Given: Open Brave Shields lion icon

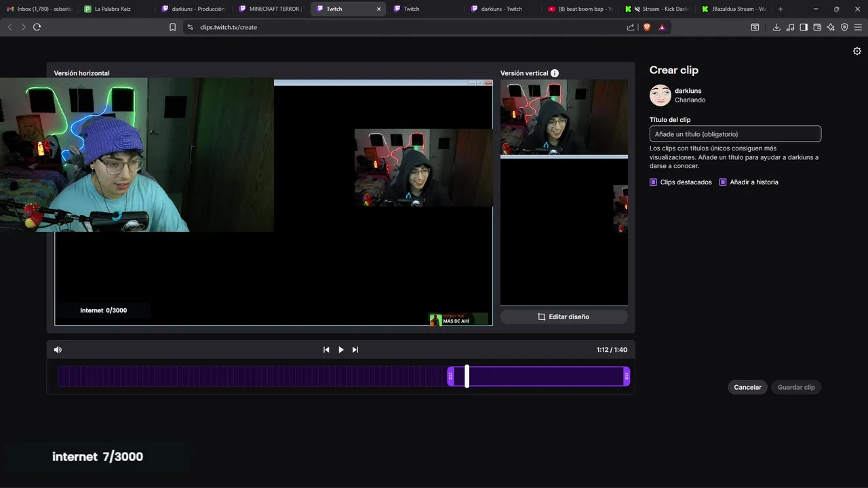Looking at the screenshot, I should pos(646,27).
